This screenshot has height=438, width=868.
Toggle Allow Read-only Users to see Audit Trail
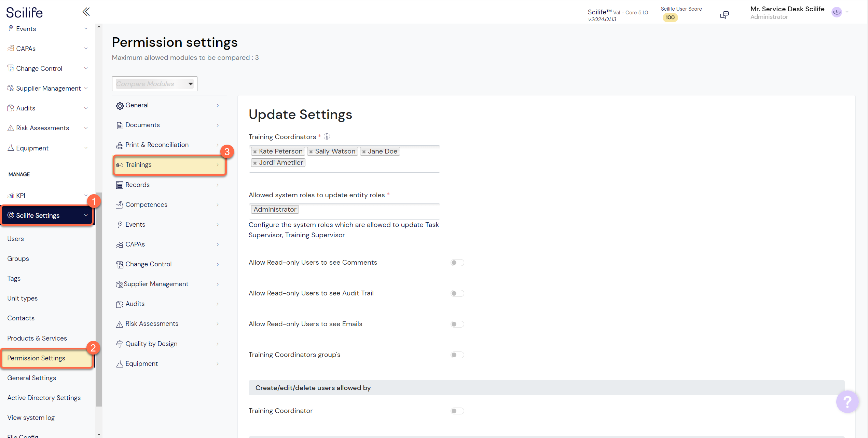[457, 293]
